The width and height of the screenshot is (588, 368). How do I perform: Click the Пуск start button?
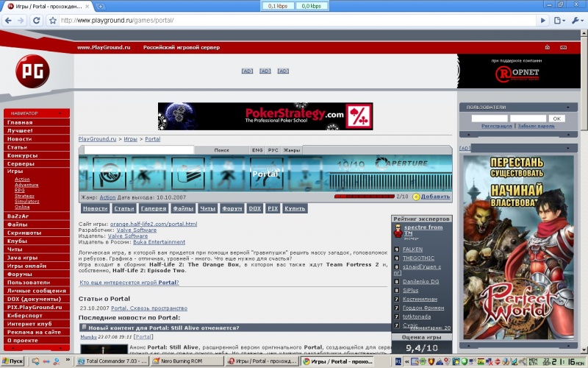click(13, 361)
